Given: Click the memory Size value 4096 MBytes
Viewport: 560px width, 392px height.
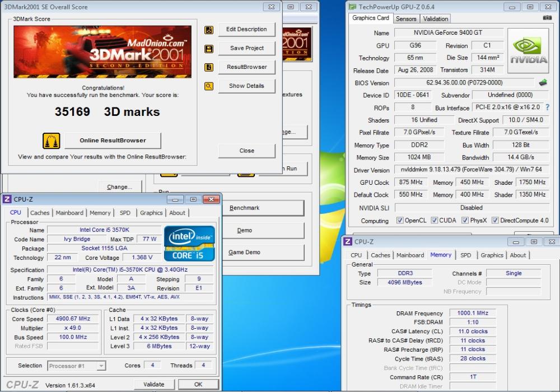Looking at the screenshot, I should [x=405, y=282].
